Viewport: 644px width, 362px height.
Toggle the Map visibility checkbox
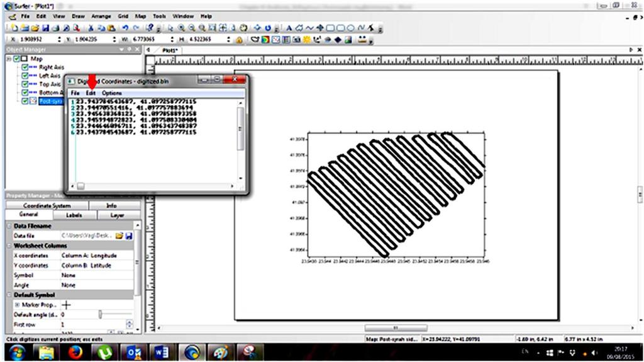(x=17, y=59)
